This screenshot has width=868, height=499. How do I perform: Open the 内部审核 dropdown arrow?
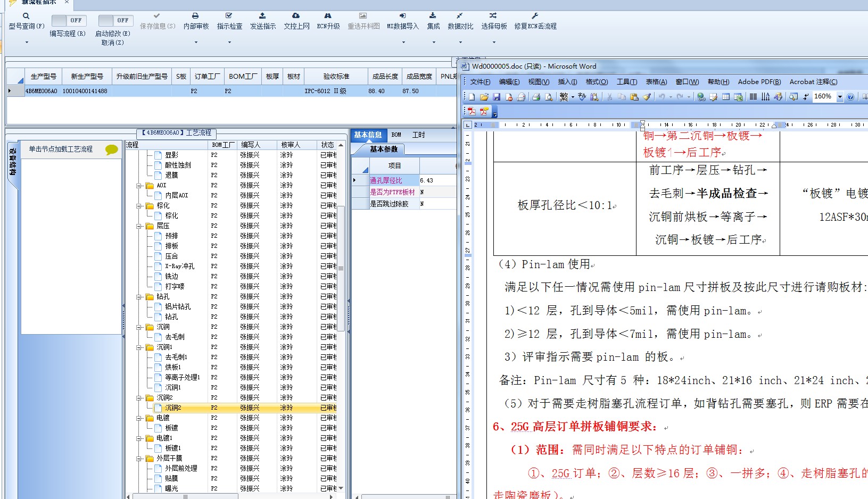coord(195,42)
